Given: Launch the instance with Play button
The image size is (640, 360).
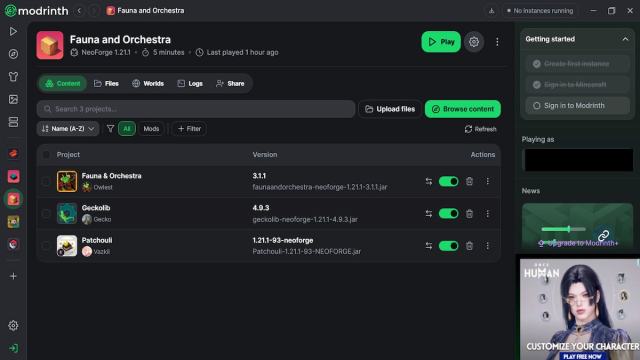Looking at the screenshot, I should pyautogui.click(x=441, y=42).
